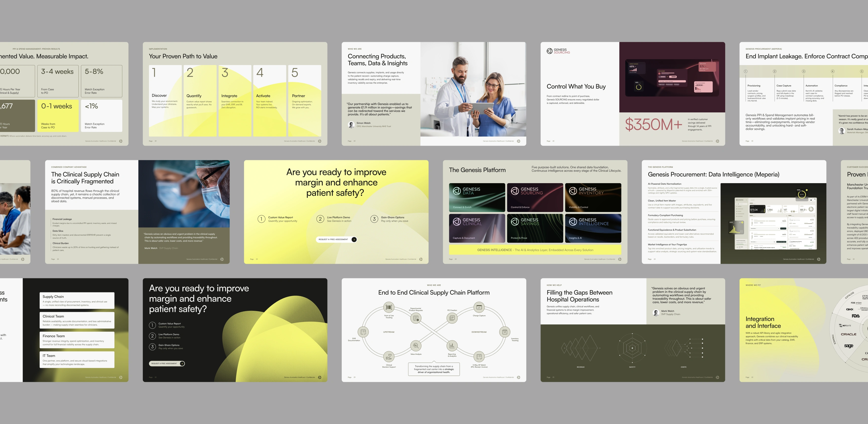This screenshot has width=868, height=424.
Task: Select the Quantify step card
Action: coord(200,101)
